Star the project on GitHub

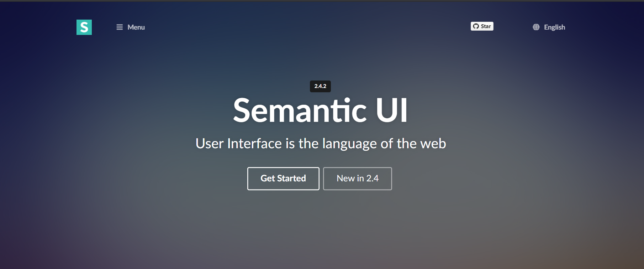(x=482, y=26)
